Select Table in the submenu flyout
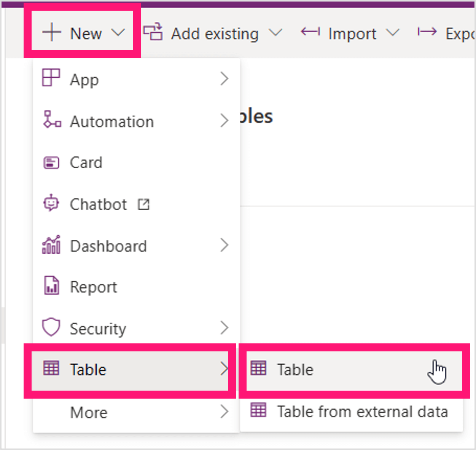The height and width of the screenshot is (450, 476). [354, 370]
